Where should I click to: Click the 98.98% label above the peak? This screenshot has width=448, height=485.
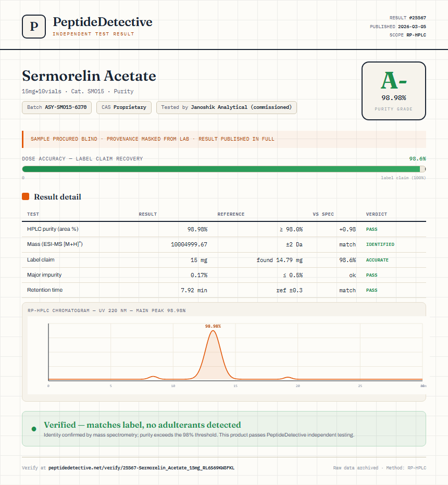[x=213, y=326]
